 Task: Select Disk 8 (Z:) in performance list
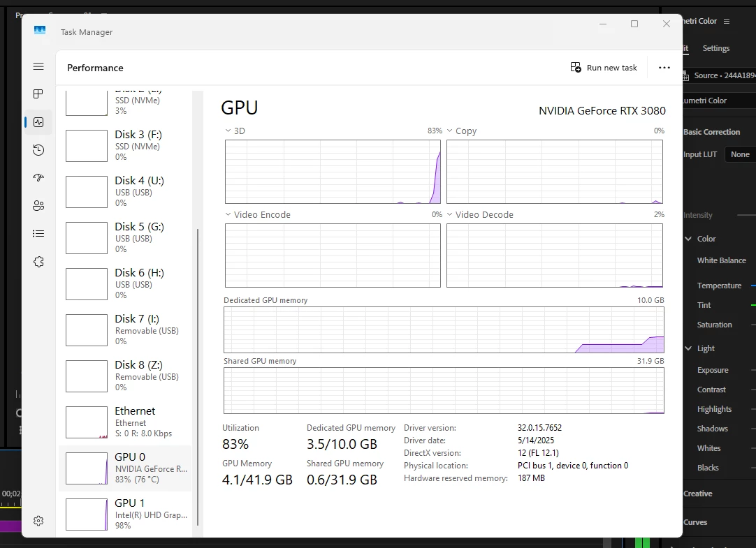[x=125, y=376]
